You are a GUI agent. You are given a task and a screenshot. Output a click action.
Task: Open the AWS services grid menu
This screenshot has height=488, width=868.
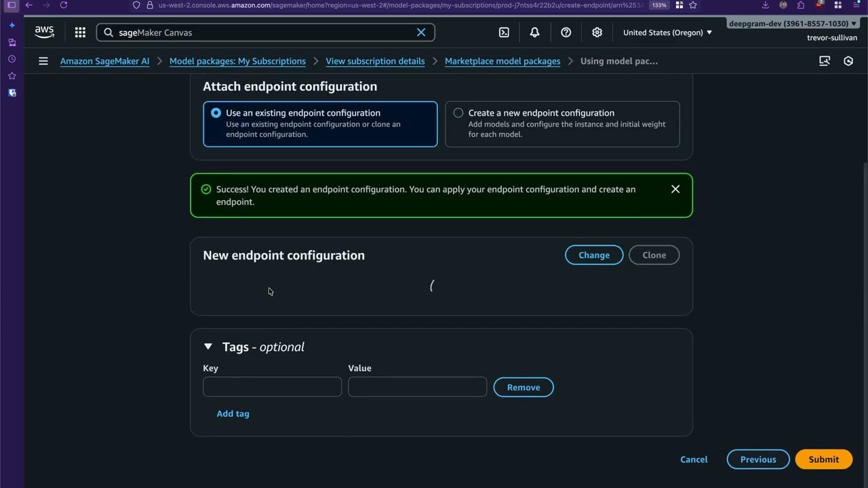click(x=80, y=32)
